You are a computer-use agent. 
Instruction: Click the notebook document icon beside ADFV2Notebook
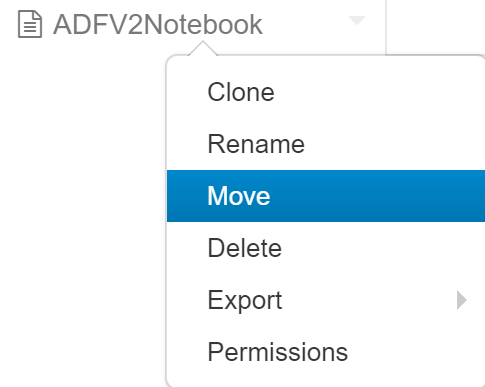pos(30,24)
